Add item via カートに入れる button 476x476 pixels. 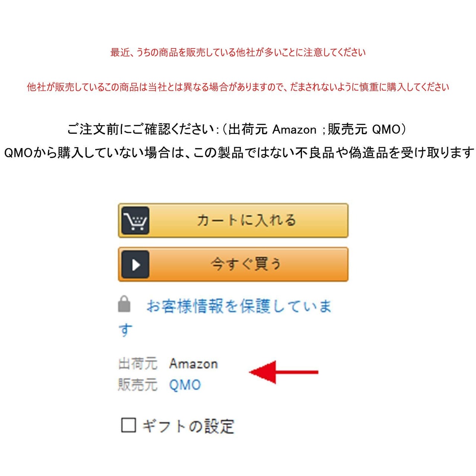pyautogui.click(x=233, y=221)
